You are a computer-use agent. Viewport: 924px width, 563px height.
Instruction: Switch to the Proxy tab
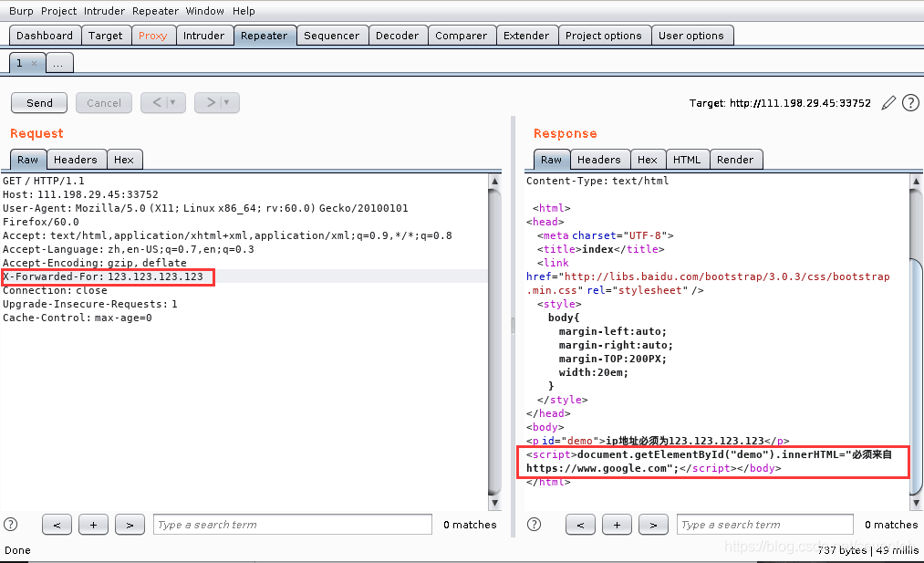coord(153,36)
